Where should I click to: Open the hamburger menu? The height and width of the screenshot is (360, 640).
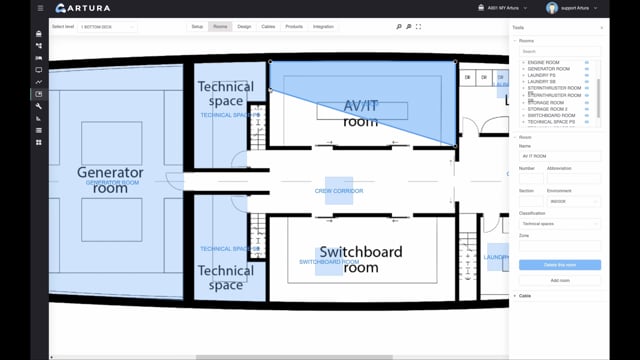coord(40,8)
